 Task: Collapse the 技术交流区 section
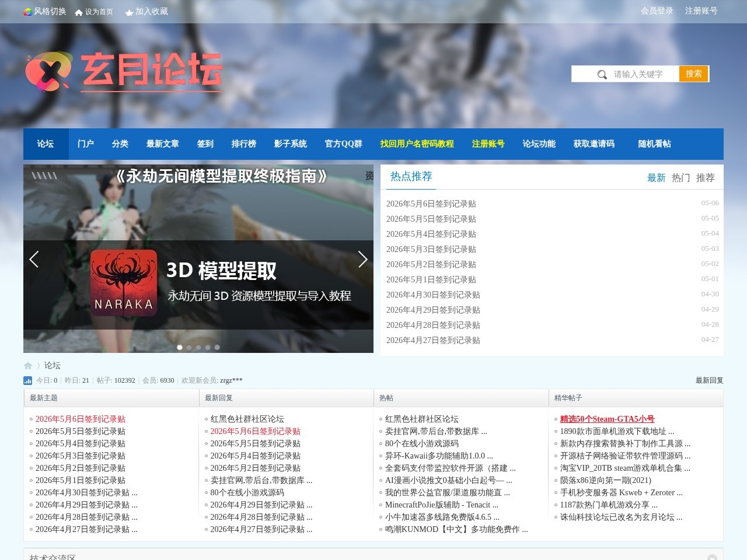tap(712, 558)
